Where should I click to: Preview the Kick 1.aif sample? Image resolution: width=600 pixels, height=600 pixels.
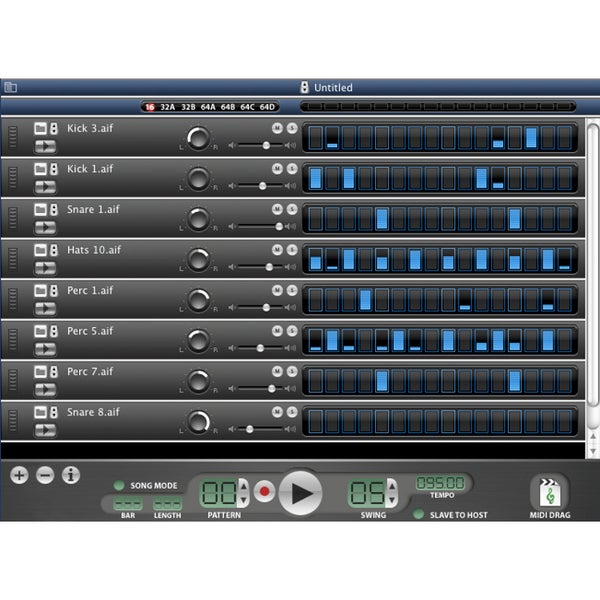pyautogui.click(x=45, y=187)
